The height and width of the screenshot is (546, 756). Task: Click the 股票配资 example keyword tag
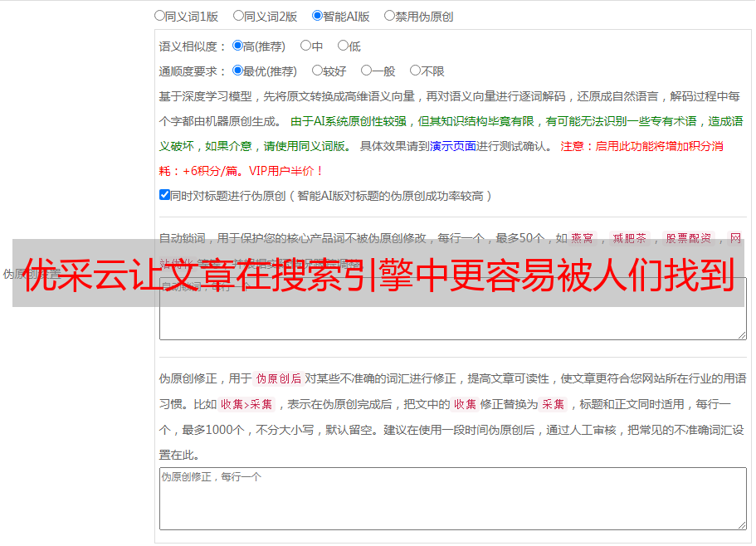tap(689, 238)
